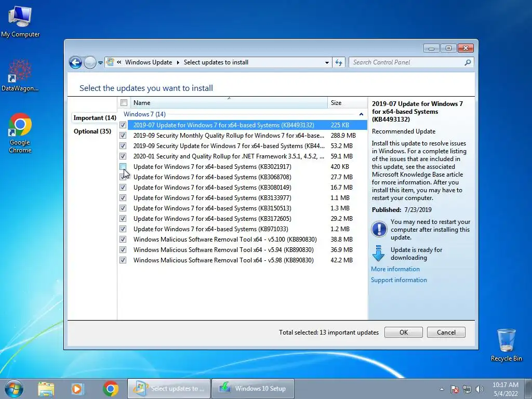
Task: Toggle the select-all checkbox in header
Action: click(x=124, y=102)
